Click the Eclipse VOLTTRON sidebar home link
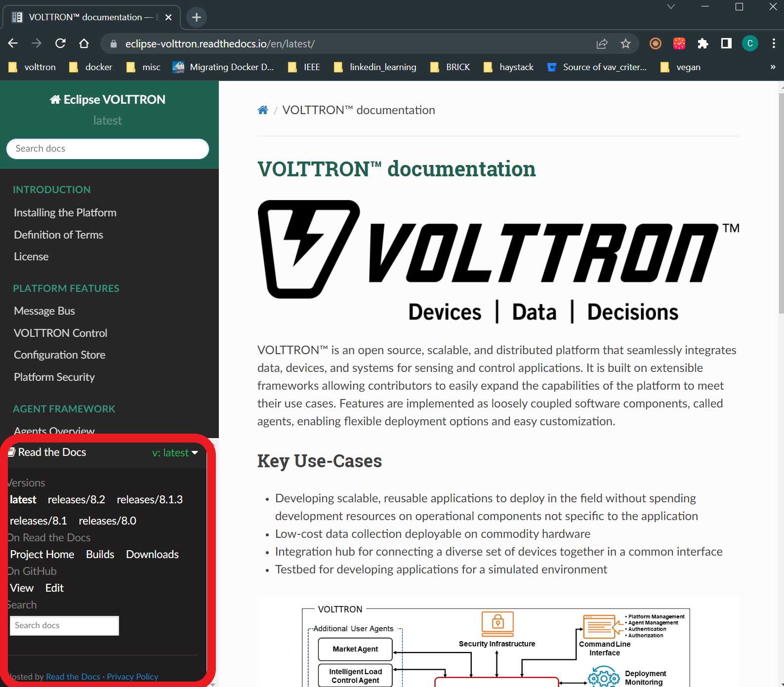This screenshot has height=687, width=784. pyautogui.click(x=108, y=100)
